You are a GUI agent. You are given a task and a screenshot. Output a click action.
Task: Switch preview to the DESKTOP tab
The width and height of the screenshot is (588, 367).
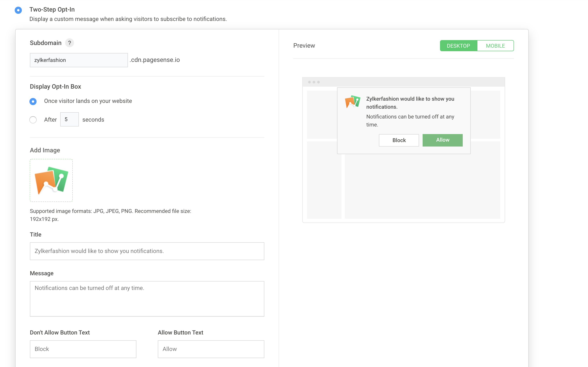coord(458,46)
